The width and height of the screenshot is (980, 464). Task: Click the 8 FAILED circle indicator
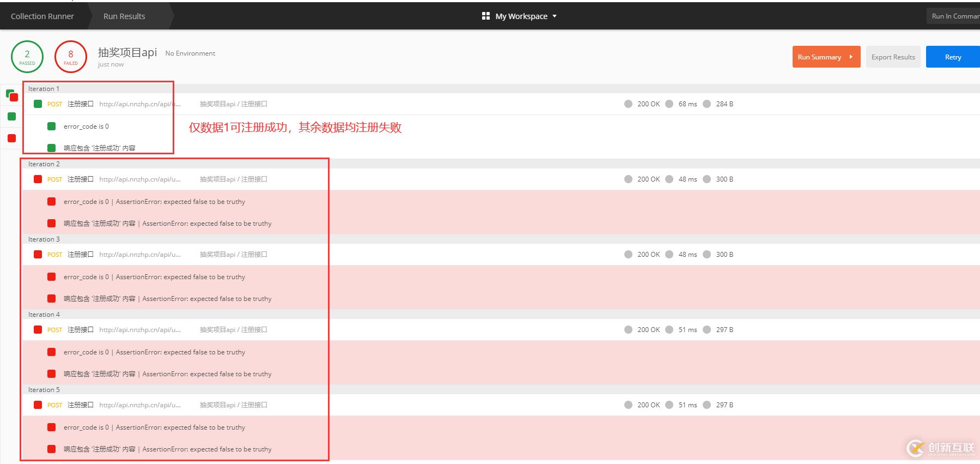(x=71, y=57)
